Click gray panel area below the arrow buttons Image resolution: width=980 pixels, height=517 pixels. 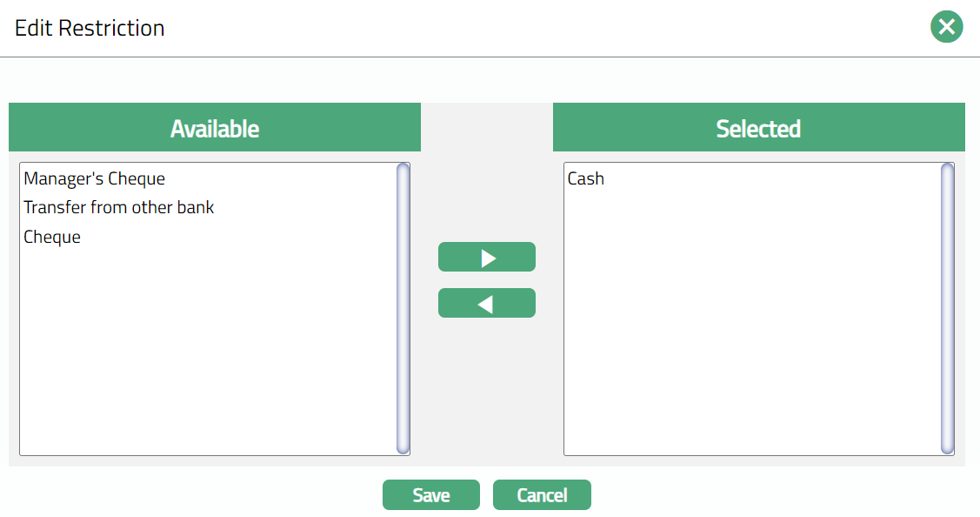(x=487, y=392)
